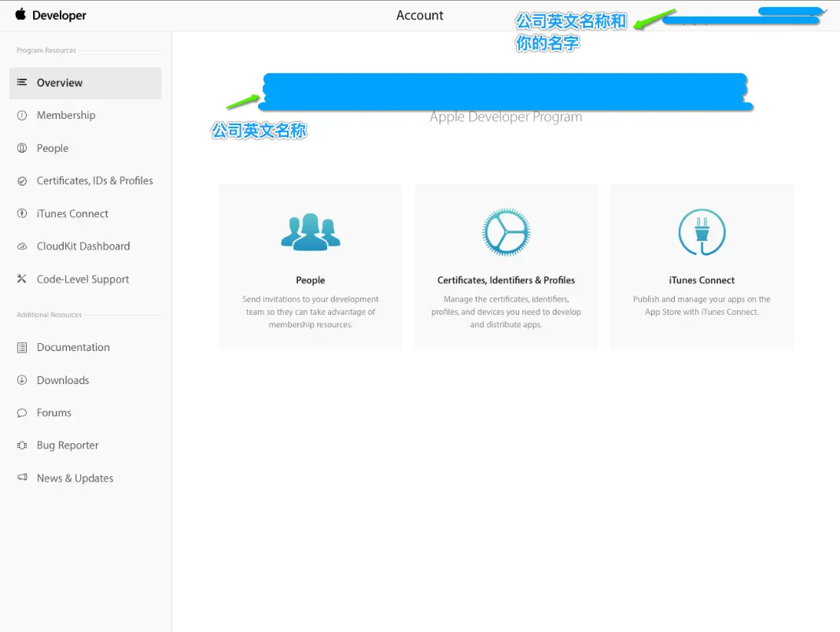Image resolution: width=840 pixels, height=632 pixels.
Task: Click the Forums speech bubble icon
Action: (x=22, y=412)
